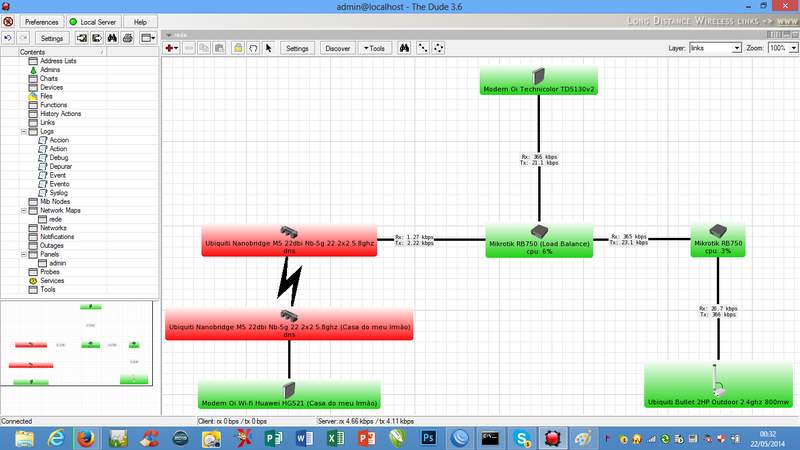The width and height of the screenshot is (800, 450).
Task: Select Modem Oi Technicolor TD5130v2 device
Action: coord(538,82)
